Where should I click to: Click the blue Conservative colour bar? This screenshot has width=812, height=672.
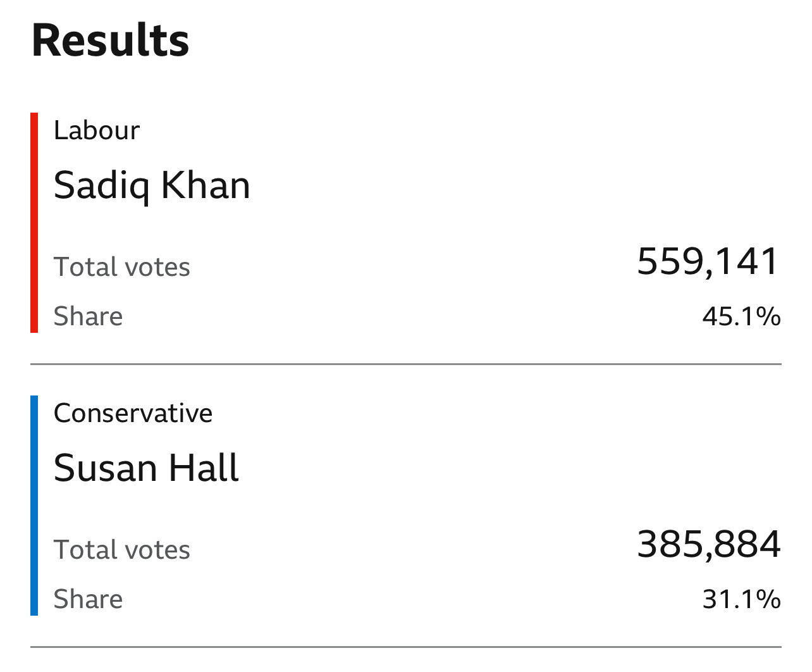pyautogui.click(x=34, y=505)
